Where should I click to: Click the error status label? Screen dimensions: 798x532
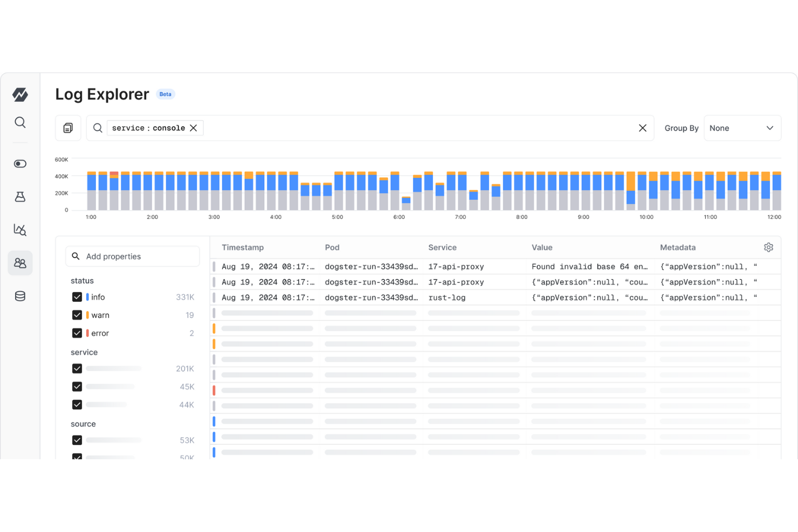(100, 333)
